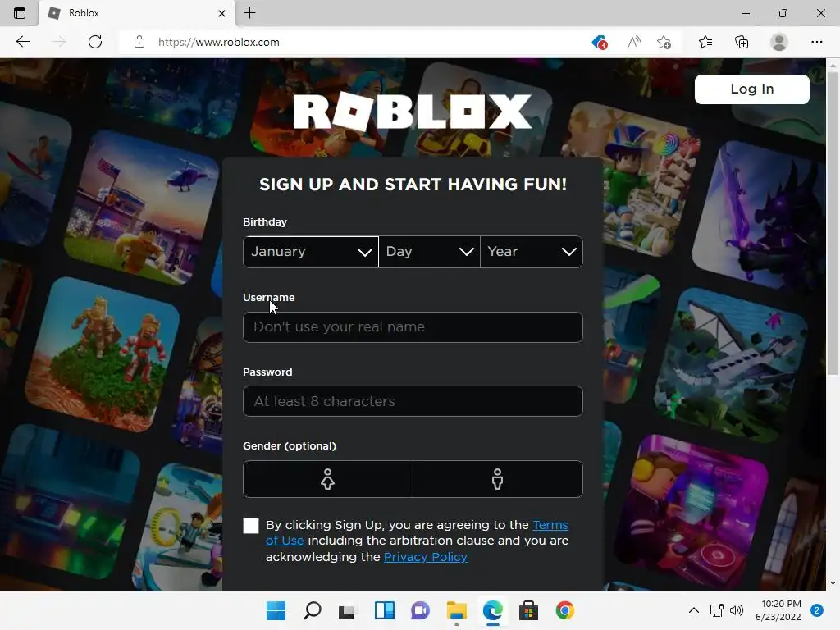Go back with the browser back arrow

point(22,42)
